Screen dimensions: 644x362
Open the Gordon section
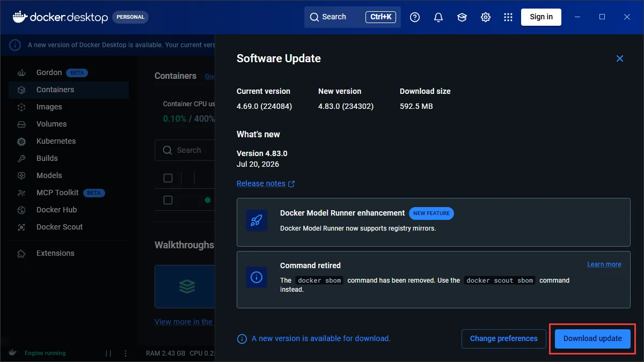click(69, 72)
